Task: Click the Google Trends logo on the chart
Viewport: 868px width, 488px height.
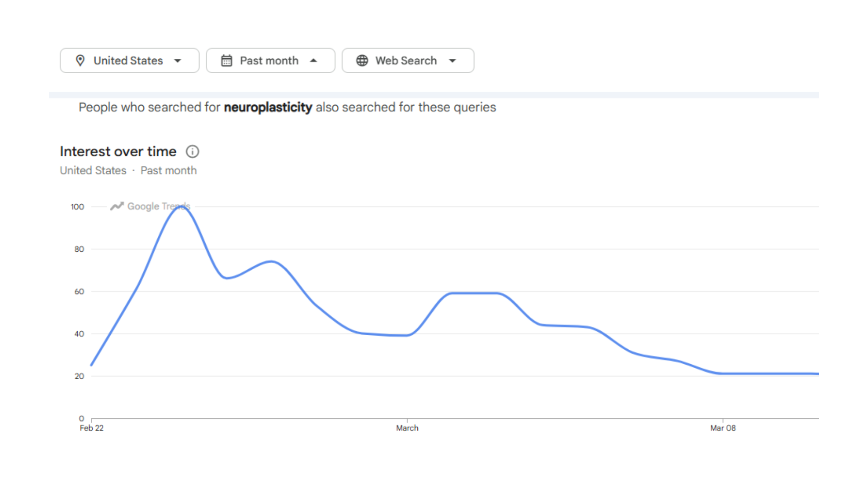Action: tap(150, 206)
